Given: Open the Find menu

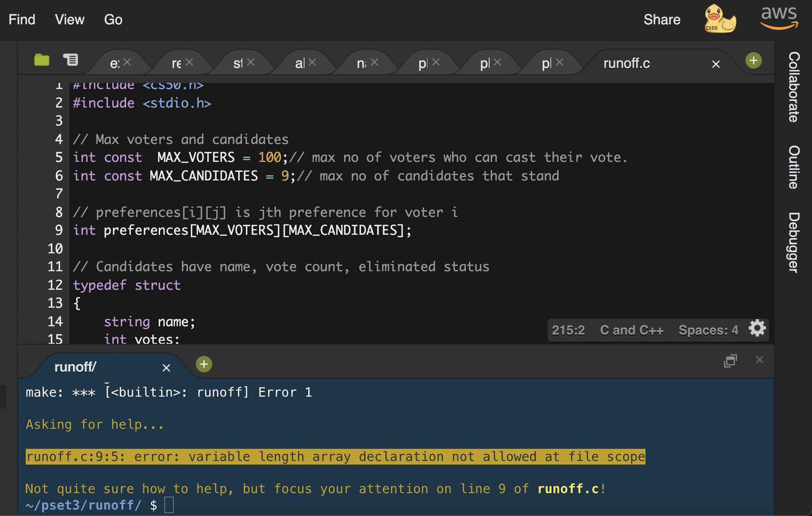Looking at the screenshot, I should (22, 20).
